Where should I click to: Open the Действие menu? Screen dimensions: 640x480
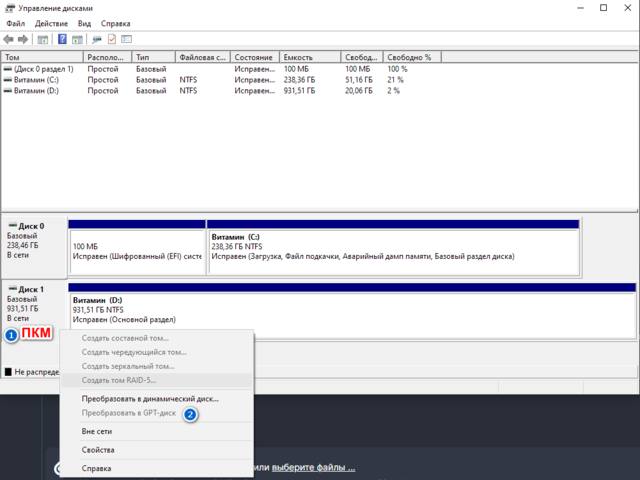51,22
